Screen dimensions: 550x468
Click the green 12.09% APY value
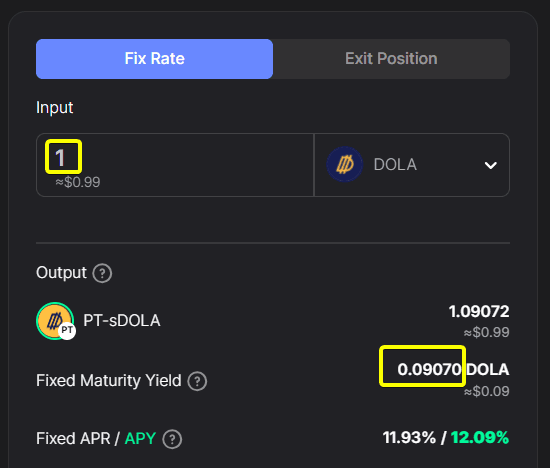tap(479, 437)
